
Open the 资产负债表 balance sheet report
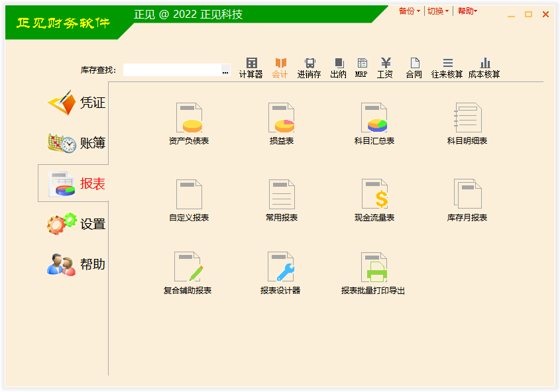189,124
